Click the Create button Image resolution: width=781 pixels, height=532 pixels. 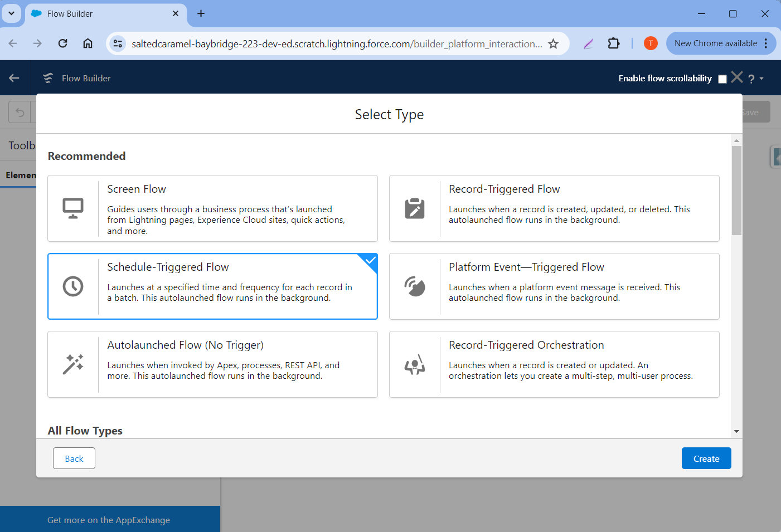coord(706,458)
